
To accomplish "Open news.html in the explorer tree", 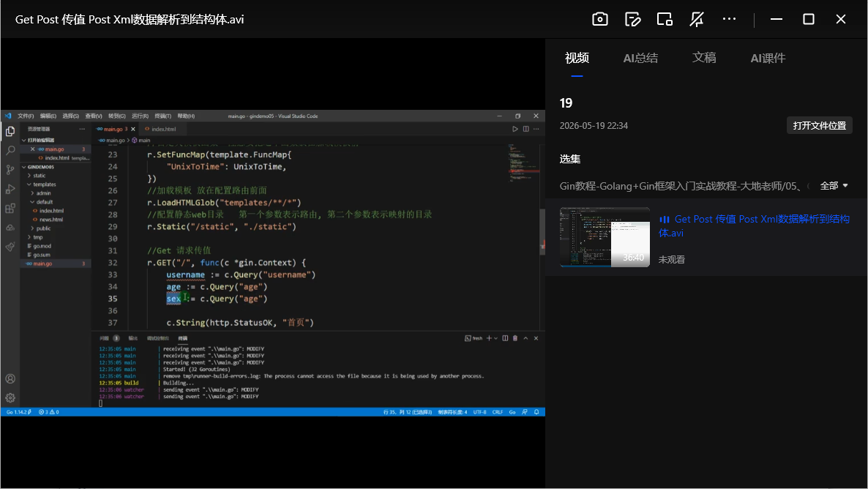I will [51, 220].
